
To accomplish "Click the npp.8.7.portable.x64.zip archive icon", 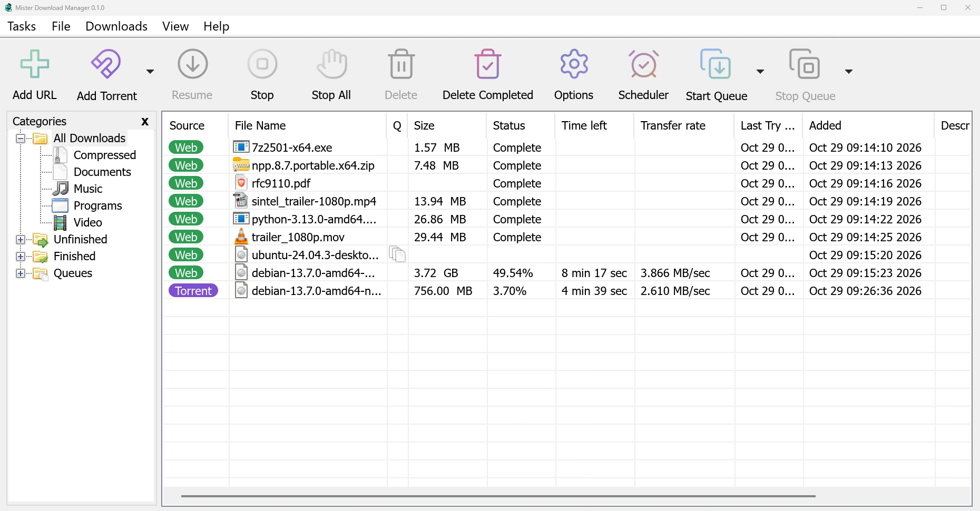I will click(241, 165).
